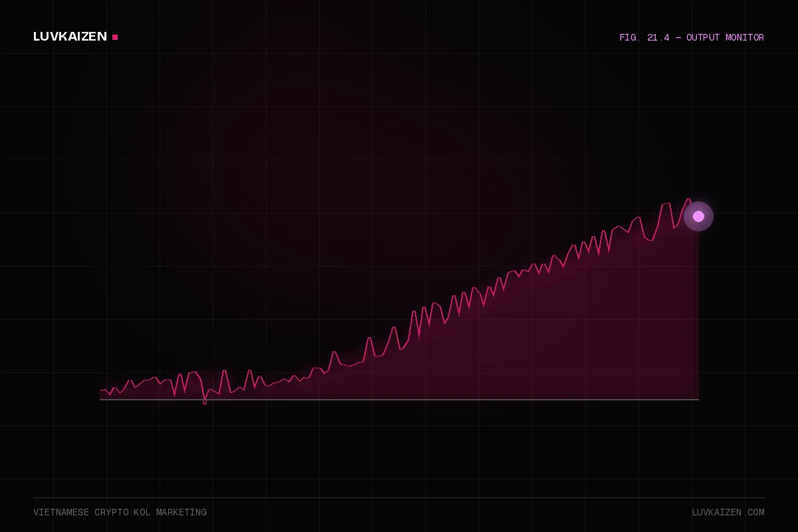Open the LUVKAIZEN.COM footer link

pyautogui.click(x=728, y=513)
